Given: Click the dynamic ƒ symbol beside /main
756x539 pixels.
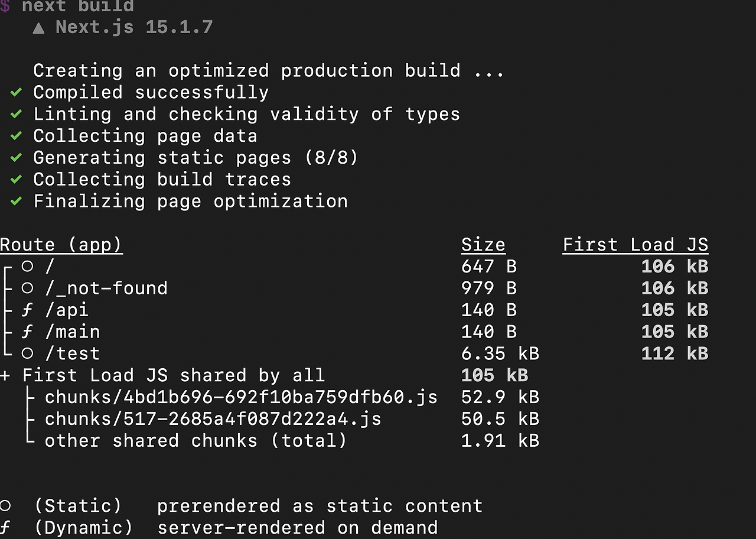Looking at the screenshot, I should coord(27,332).
